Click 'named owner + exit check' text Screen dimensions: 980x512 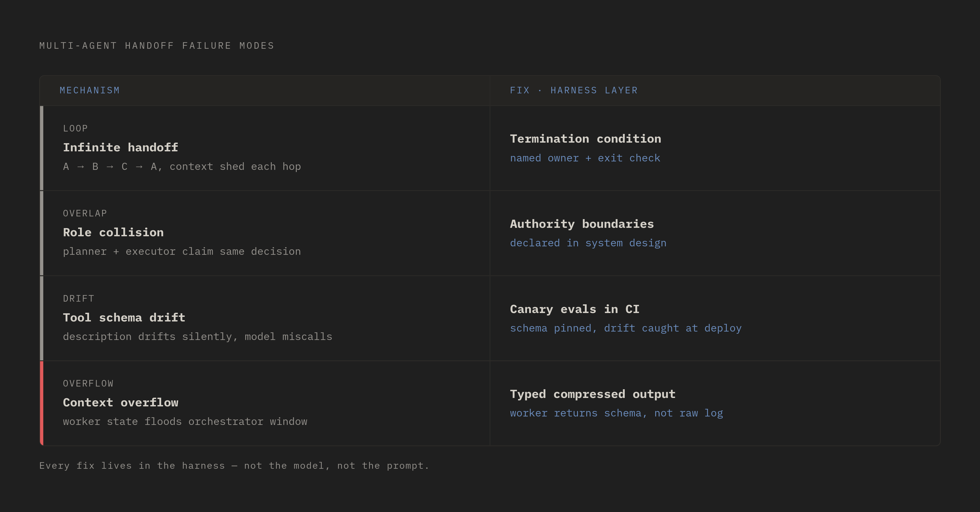click(x=585, y=158)
